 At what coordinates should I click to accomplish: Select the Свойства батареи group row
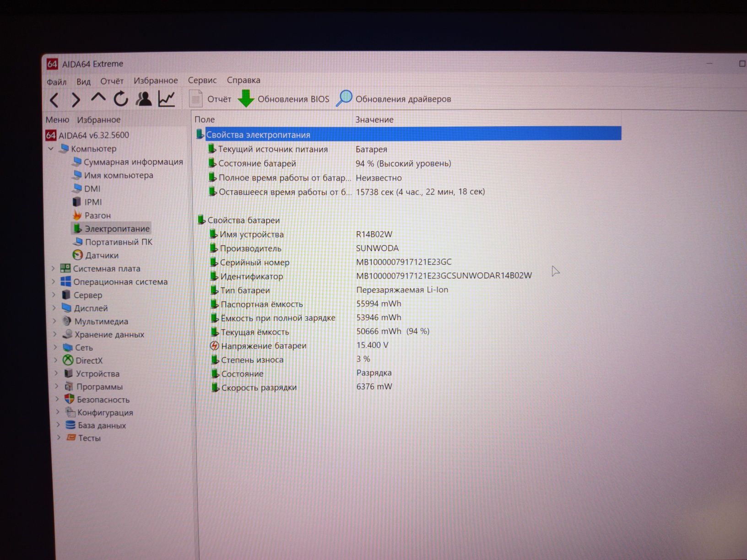coord(408,220)
